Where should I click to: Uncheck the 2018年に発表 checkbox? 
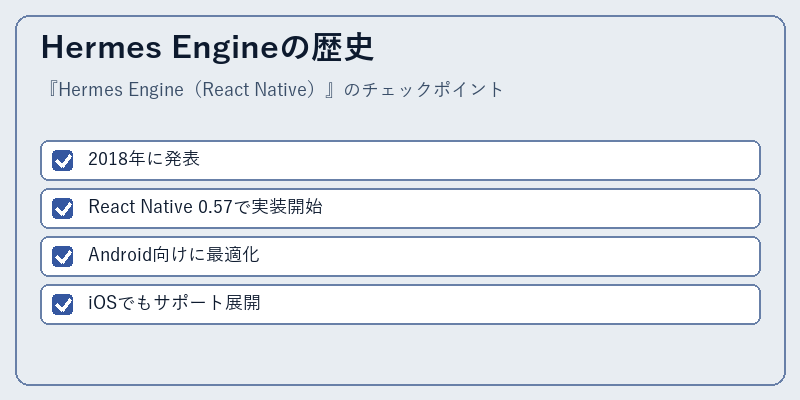pyautogui.click(x=63, y=160)
